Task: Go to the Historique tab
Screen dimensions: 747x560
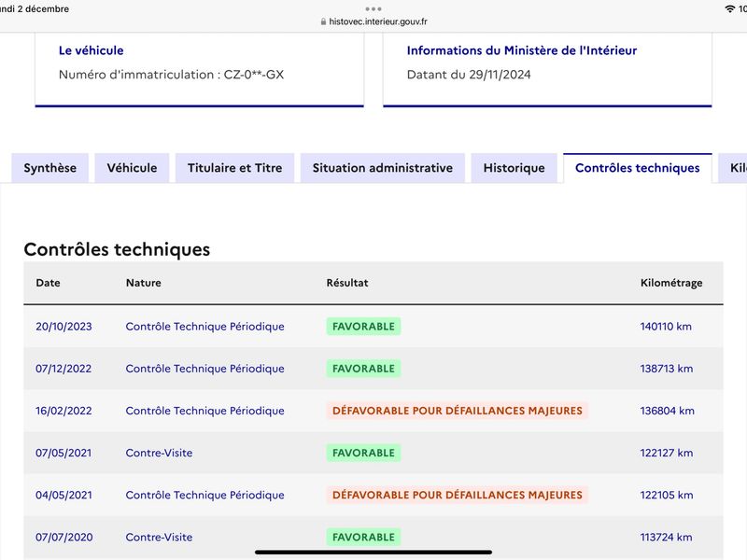Action: 514,168
